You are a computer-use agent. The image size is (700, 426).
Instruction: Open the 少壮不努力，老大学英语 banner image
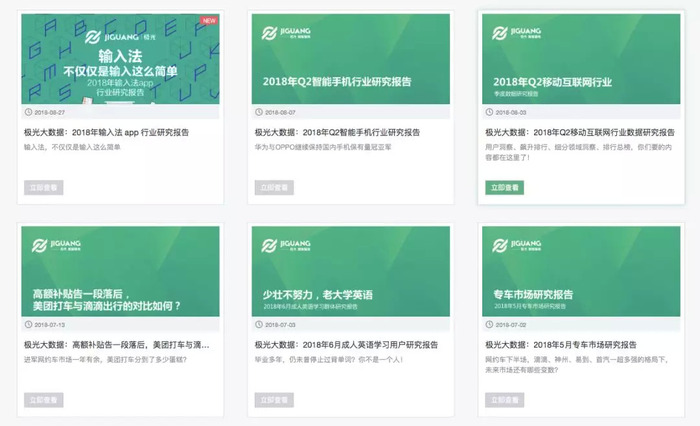click(351, 271)
